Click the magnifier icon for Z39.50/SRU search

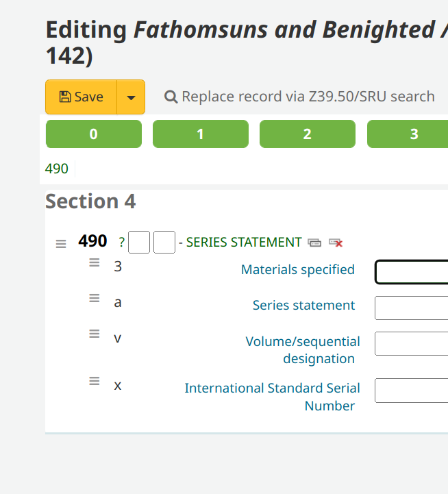click(x=171, y=97)
